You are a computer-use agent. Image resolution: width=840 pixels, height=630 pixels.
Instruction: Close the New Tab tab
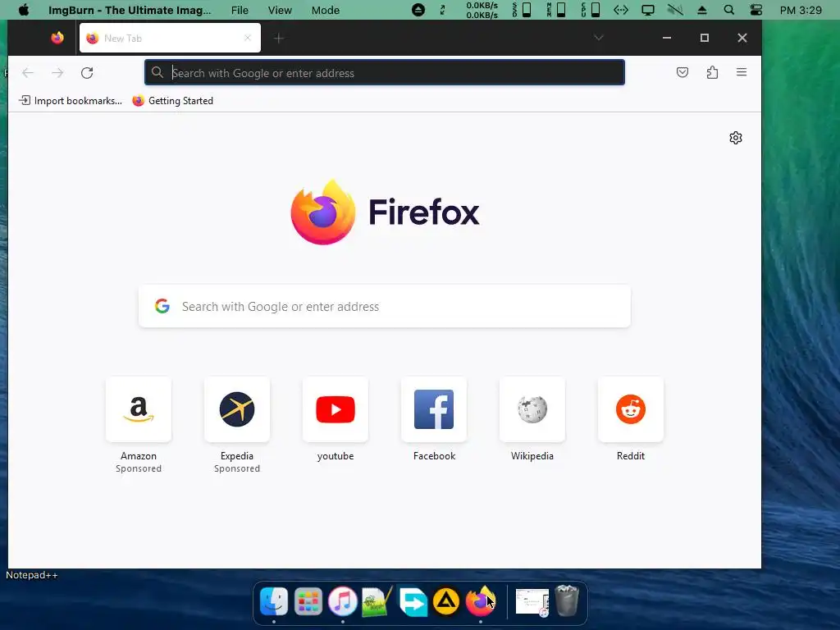coord(248,38)
